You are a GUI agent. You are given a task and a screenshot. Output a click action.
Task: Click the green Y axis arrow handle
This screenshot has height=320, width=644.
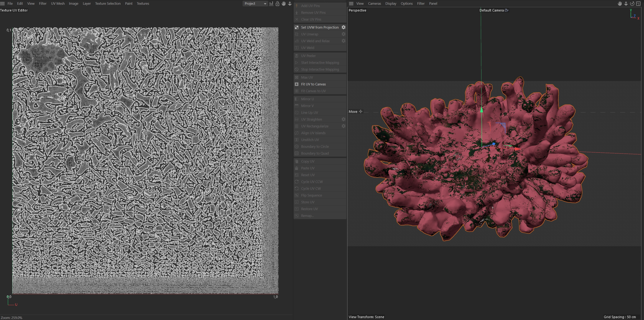482,110
